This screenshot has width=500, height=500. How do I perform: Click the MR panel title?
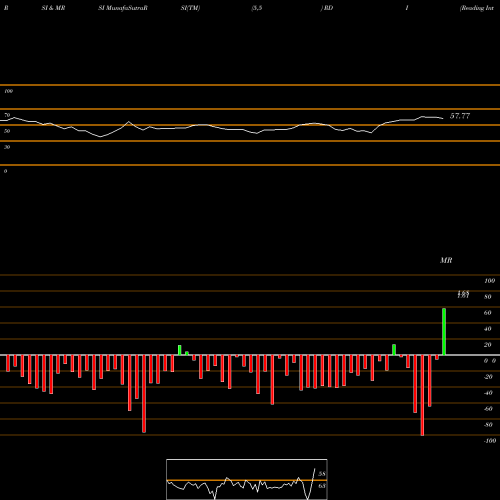tap(446, 260)
